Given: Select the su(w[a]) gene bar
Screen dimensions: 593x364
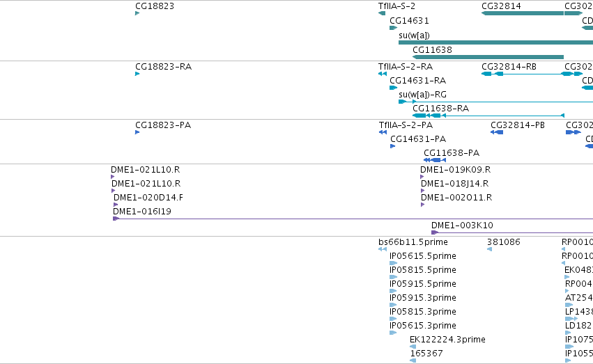Looking at the screenshot, I should click(496, 42).
